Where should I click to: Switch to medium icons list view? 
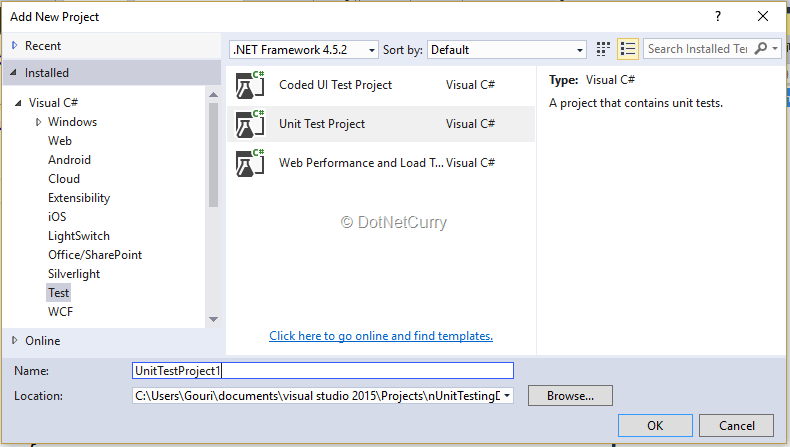(x=628, y=49)
